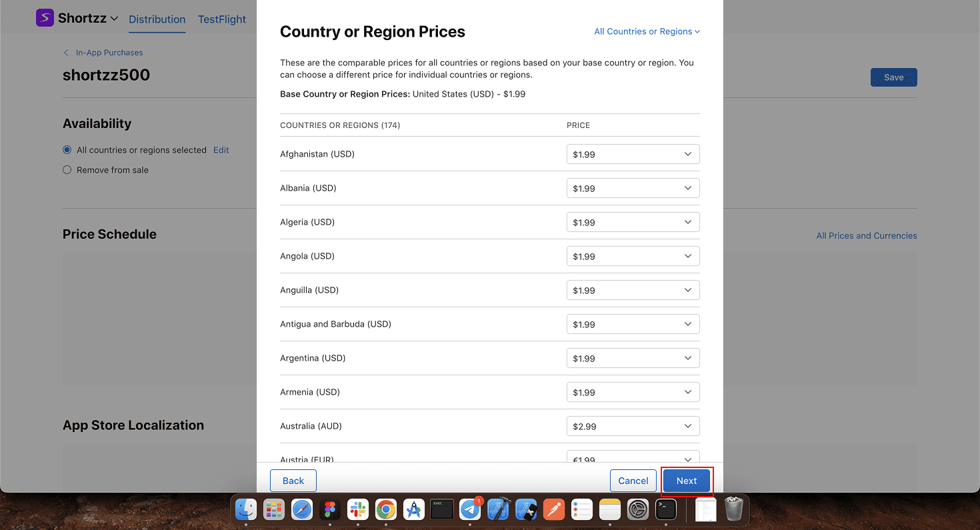The height and width of the screenshot is (530, 980).
Task: Open Postman from the dock
Action: 554,510
